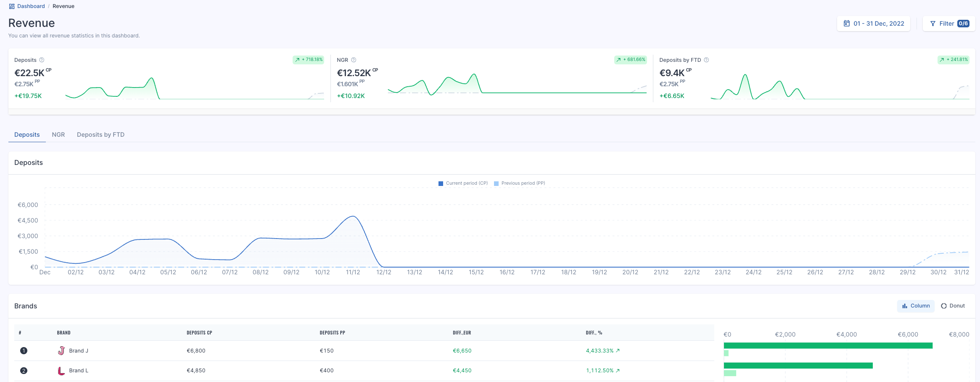The height and width of the screenshot is (382, 980).
Task: Switch to the NGR tab
Action: click(58, 135)
